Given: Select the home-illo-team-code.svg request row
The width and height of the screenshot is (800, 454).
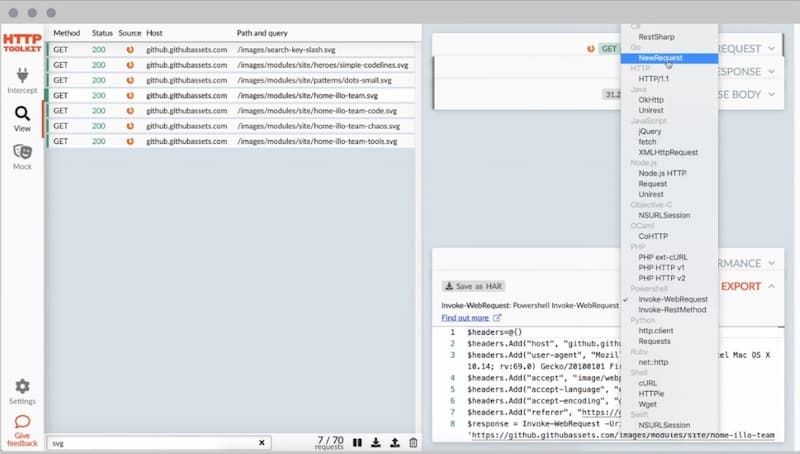Looking at the screenshot, I should (x=232, y=111).
